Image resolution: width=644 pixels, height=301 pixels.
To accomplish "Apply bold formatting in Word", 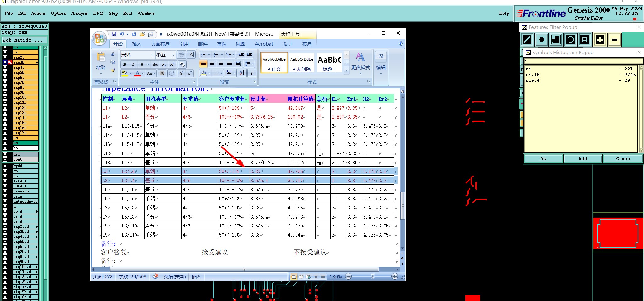I will [125, 64].
